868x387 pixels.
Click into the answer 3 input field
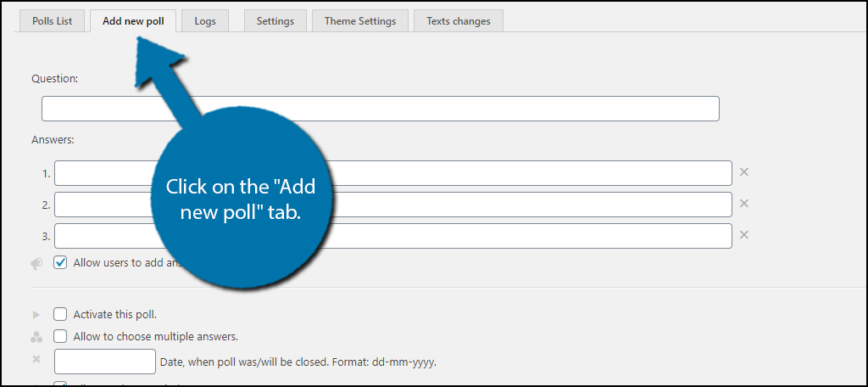click(x=526, y=236)
